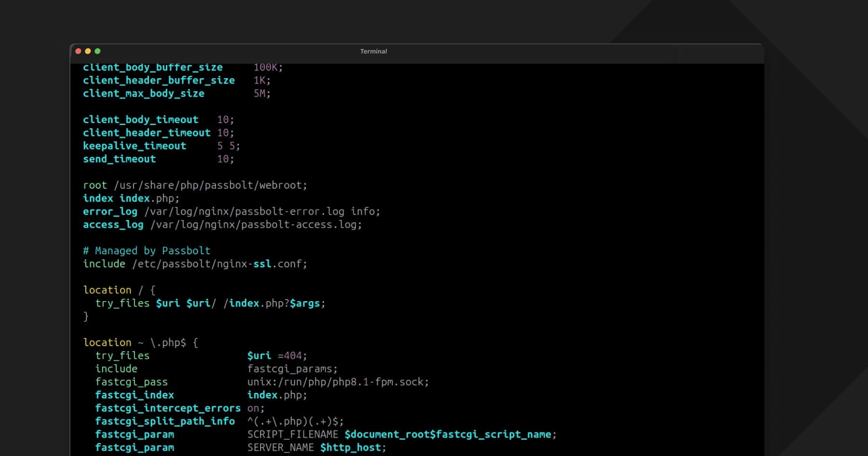
Task: Click the yellow minimize window button
Action: 88,51
